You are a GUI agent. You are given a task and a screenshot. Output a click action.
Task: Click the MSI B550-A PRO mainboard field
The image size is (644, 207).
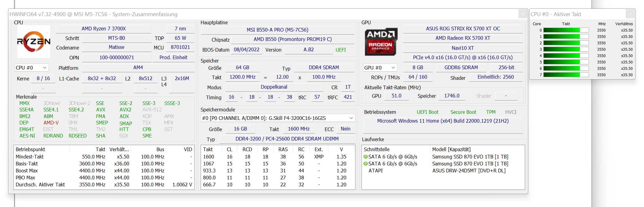tap(277, 30)
